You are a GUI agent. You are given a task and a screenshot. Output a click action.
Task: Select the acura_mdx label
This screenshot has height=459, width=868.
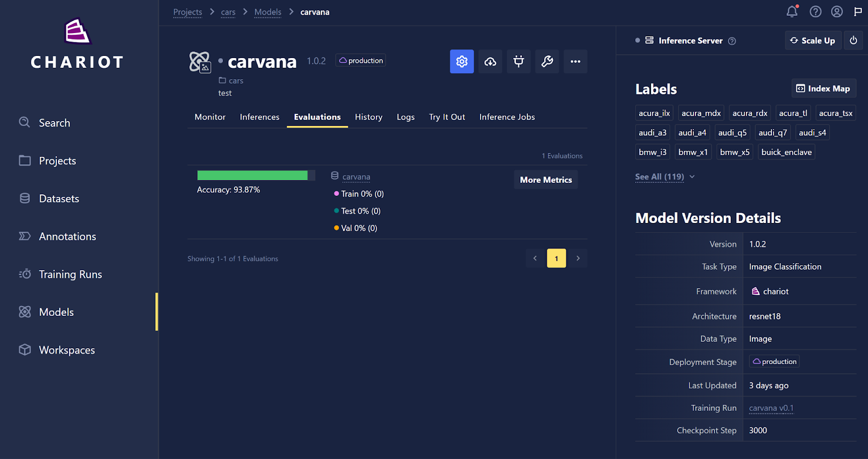pos(701,113)
